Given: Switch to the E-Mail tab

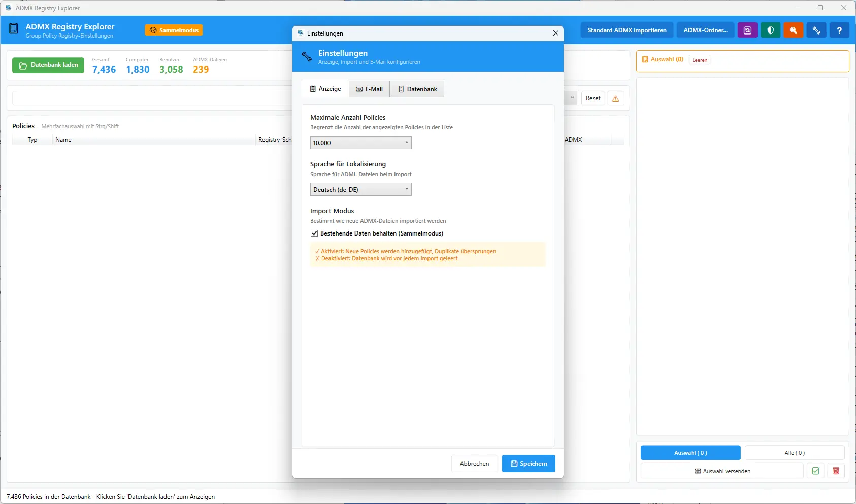Looking at the screenshot, I should (x=369, y=89).
